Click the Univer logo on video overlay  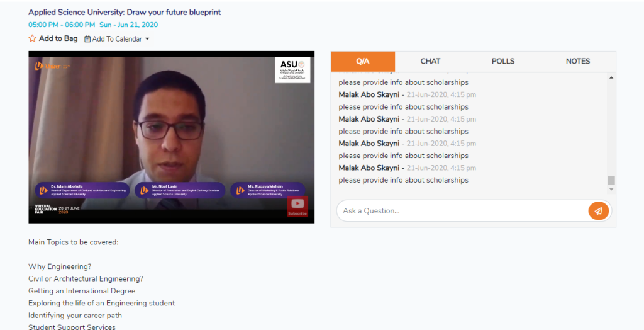53,66
